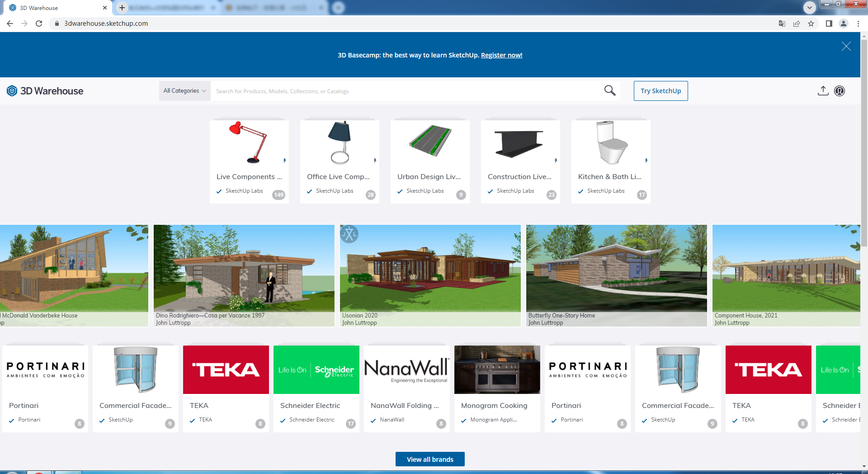The image size is (868, 474).
Task: Click the 28 count badge on Office Live
Action: click(x=371, y=195)
